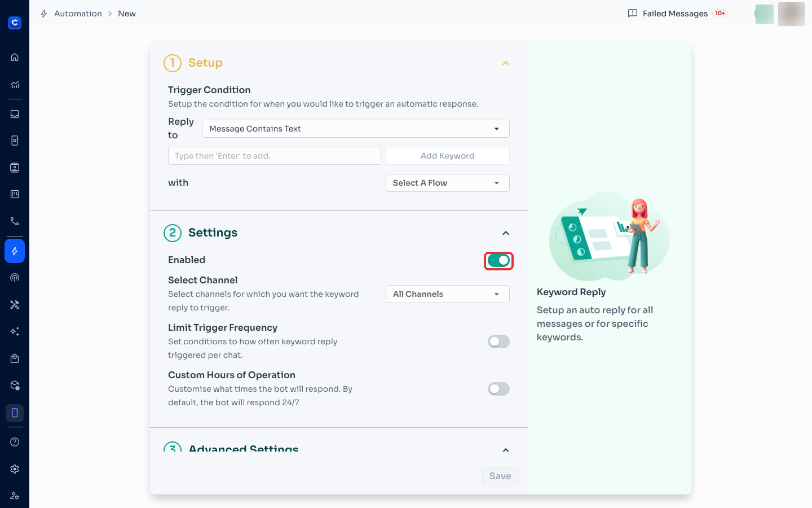Open the Message Contains Text dropdown
This screenshot has width=812, height=508.
pos(356,129)
